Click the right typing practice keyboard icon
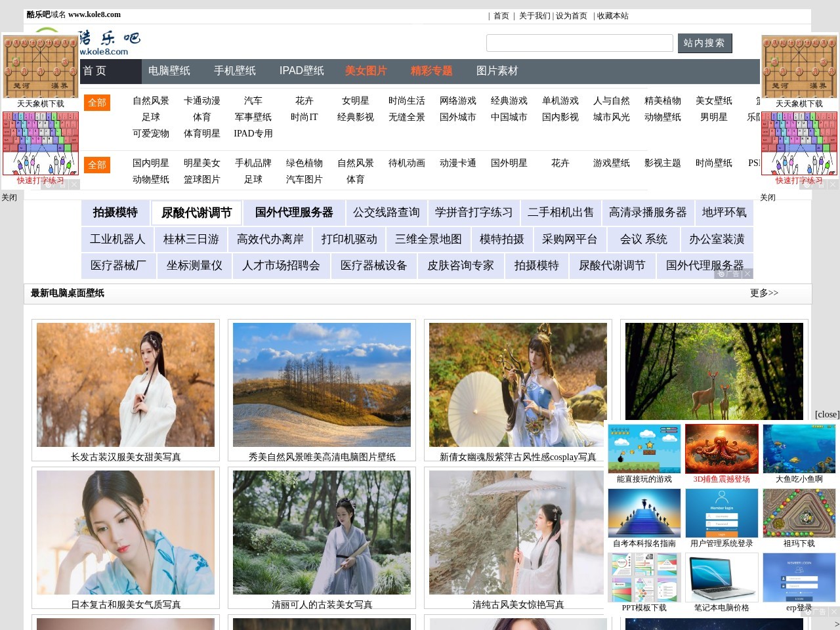 799,143
